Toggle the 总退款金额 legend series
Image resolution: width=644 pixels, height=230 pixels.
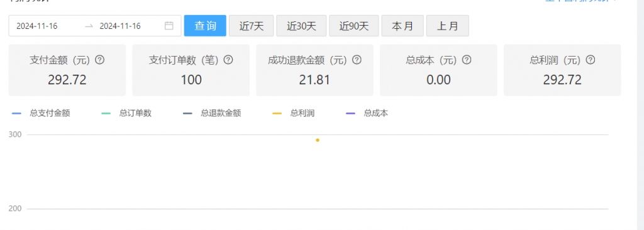212,113
